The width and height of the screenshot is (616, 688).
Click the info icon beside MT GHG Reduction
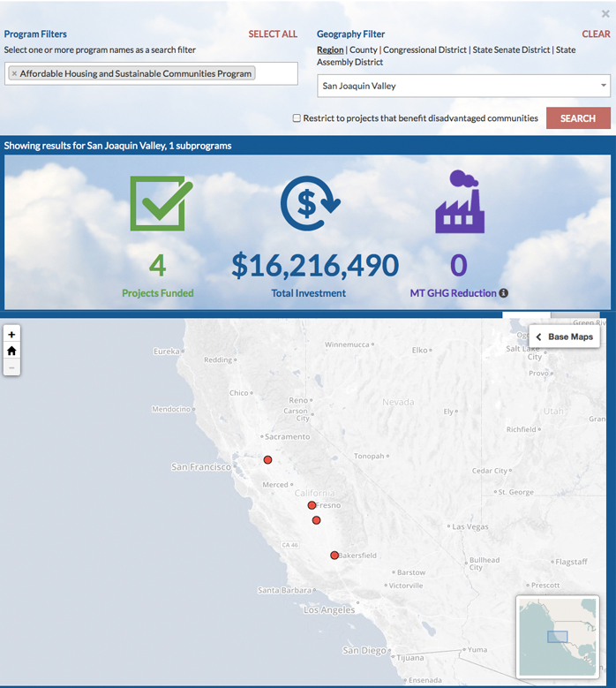click(x=504, y=293)
